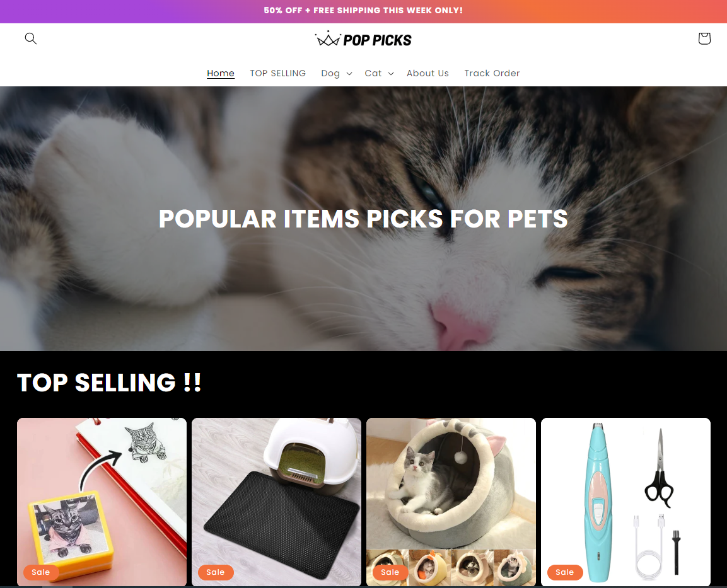Go to the Home menu item
The width and height of the screenshot is (727, 588).
[x=221, y=73]
